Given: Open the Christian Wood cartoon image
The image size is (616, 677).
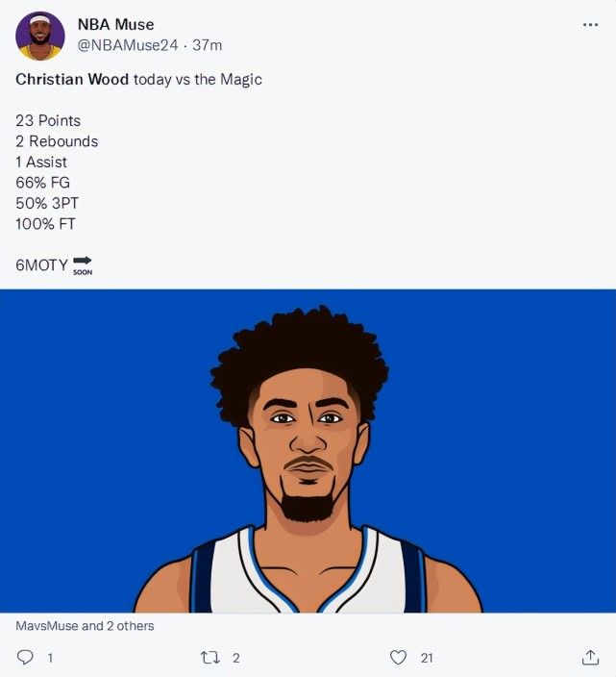Looking at the screenshot, I should [x=308, y=451].
